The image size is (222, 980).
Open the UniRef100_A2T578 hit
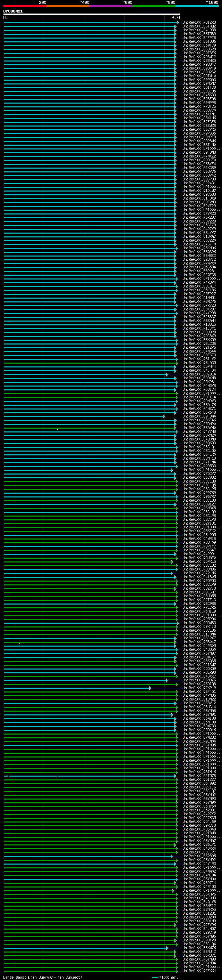(x=199, y=776)
